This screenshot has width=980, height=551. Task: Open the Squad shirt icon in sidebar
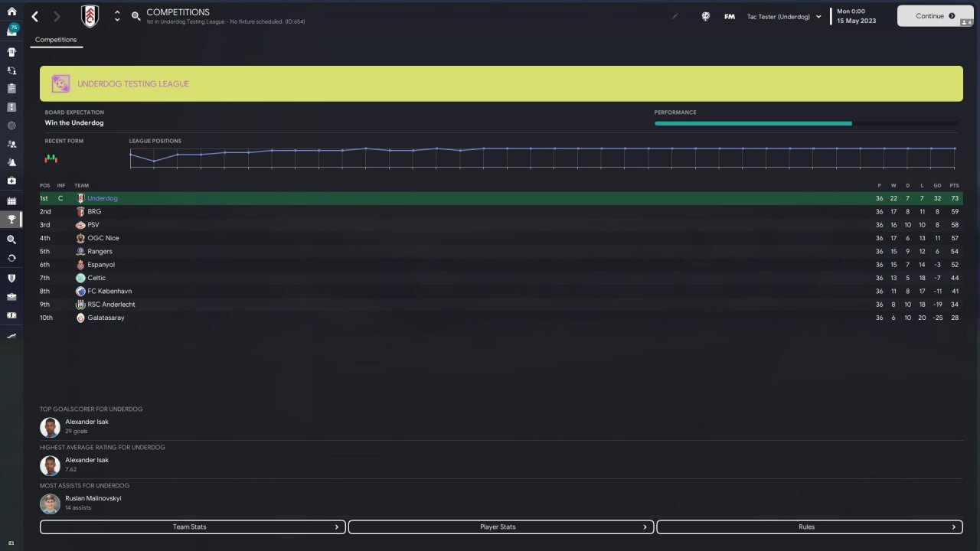pos(11,52)
